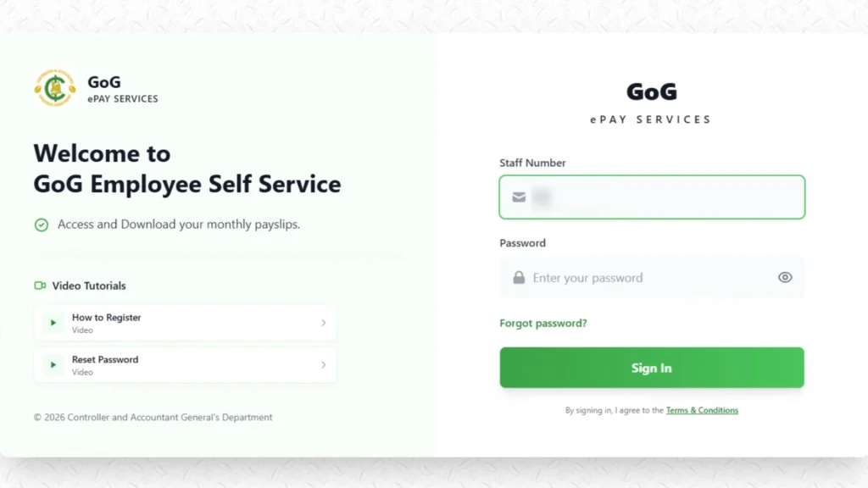Screen dimensions: 868x488
Task: Click inside the Staff Number input field
Action: point(652,197)
